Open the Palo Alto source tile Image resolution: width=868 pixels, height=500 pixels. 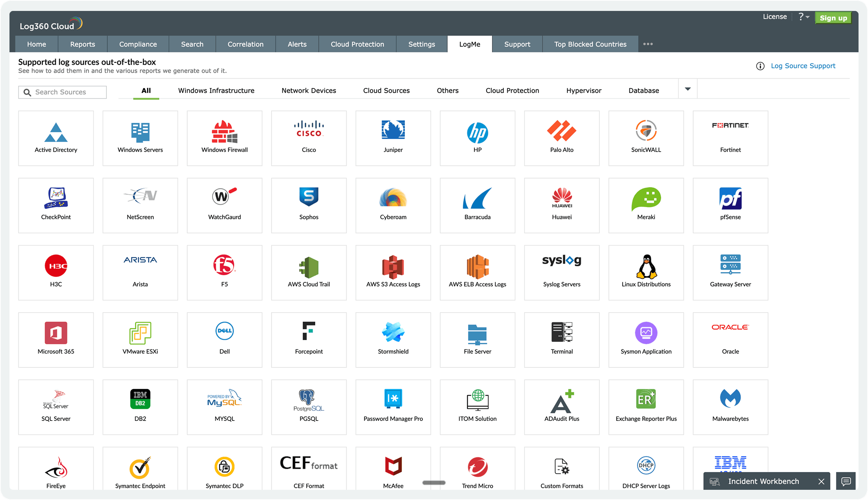[x=562, y=138]
